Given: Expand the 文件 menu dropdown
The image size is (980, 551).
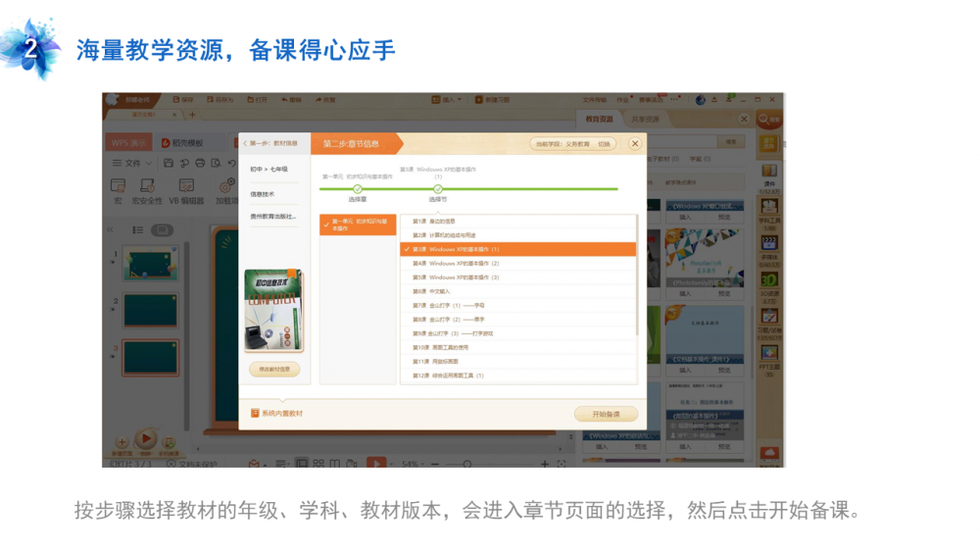Looking at the screenshot, I should tap(132, 163).
